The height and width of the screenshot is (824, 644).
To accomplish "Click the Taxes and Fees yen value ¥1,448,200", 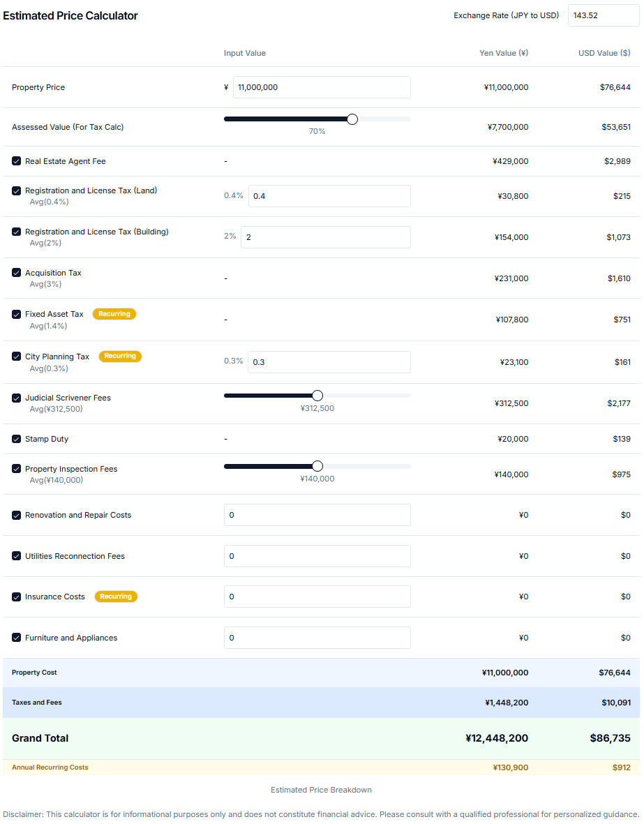I will point(507,703).
